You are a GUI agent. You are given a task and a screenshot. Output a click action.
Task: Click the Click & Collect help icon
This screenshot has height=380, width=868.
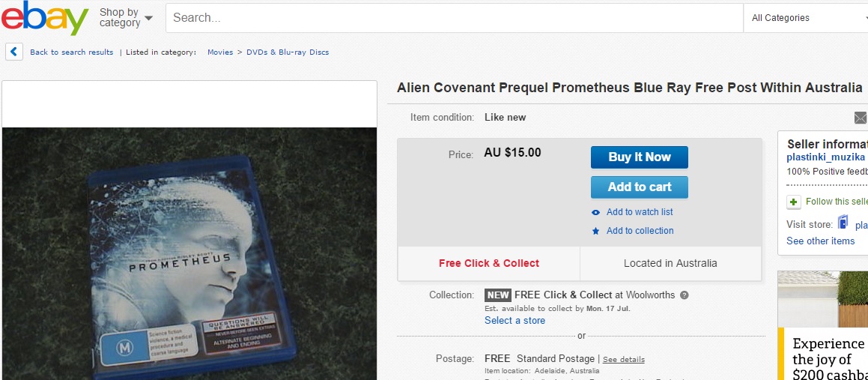coord(685,295)
